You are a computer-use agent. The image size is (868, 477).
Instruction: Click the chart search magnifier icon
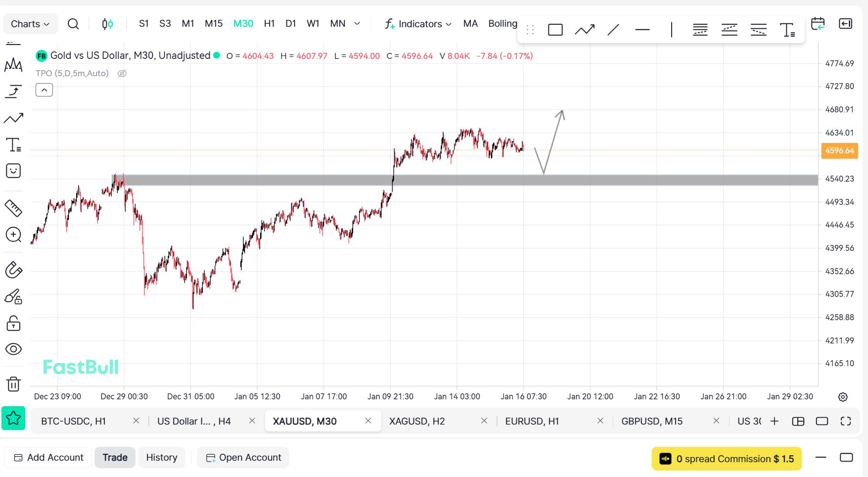73,24
